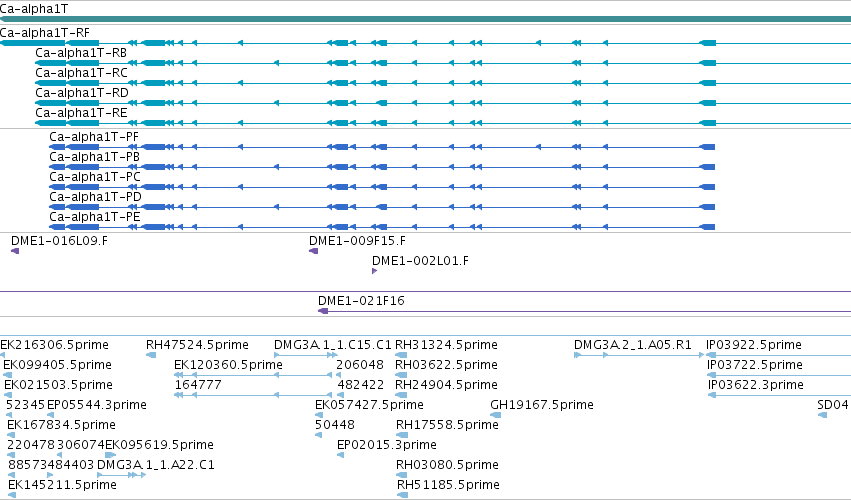Click feature label 88573

(28, 465)
